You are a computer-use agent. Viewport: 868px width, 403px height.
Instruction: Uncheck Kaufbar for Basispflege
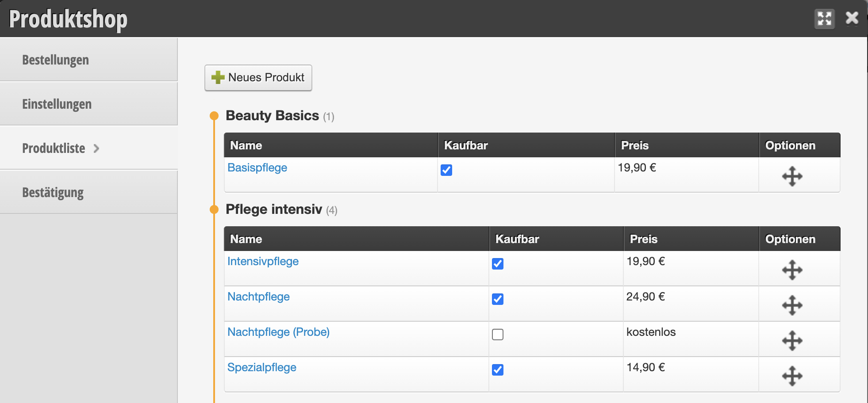pos(446,170)
